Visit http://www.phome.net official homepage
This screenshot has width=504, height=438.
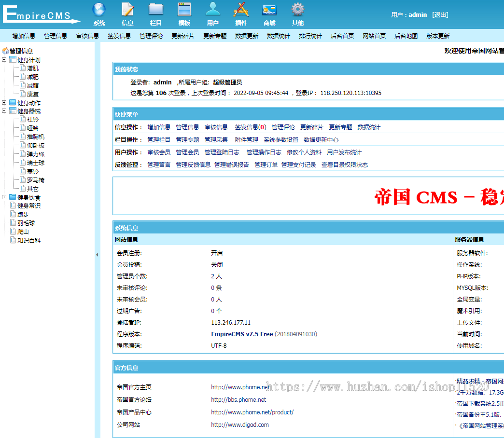240,387
